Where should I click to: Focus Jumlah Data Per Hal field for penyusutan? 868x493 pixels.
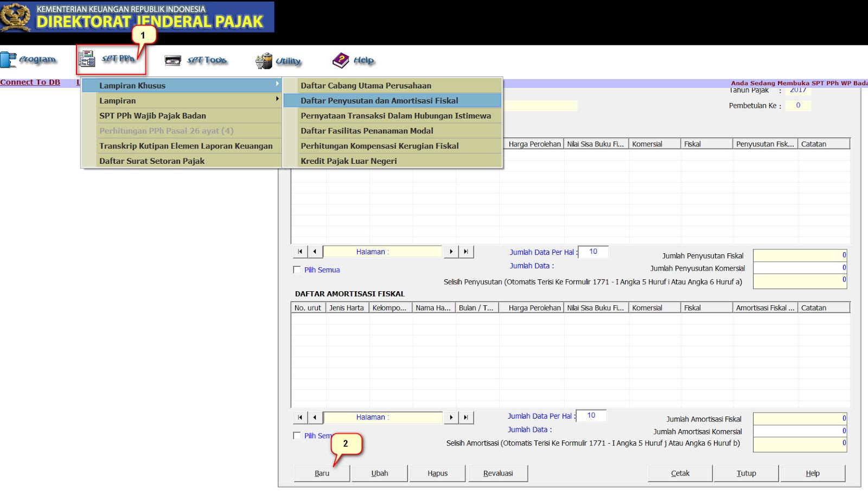click(x=593, y=252)
